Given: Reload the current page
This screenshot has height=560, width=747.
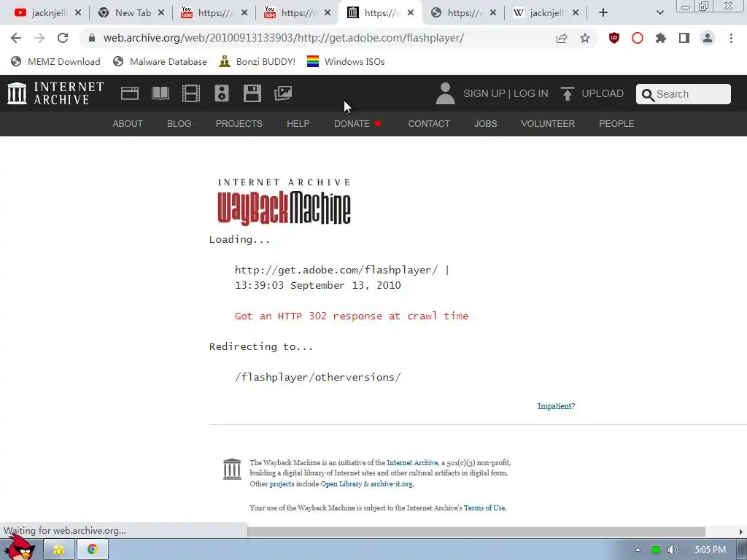Looking at the screenshot, I should coord(63,38).
